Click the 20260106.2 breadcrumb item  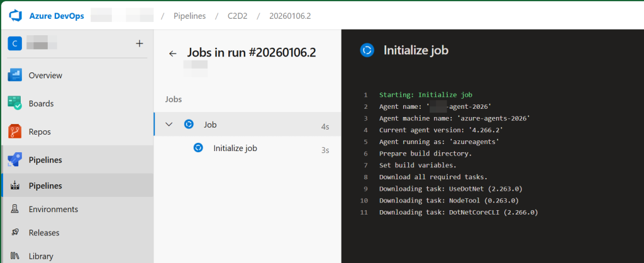pos(290,14)
